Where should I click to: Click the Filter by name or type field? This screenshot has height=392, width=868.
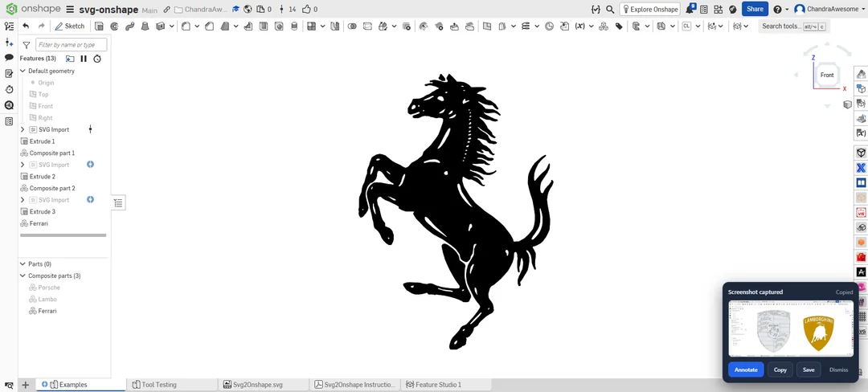coord(71,45)
